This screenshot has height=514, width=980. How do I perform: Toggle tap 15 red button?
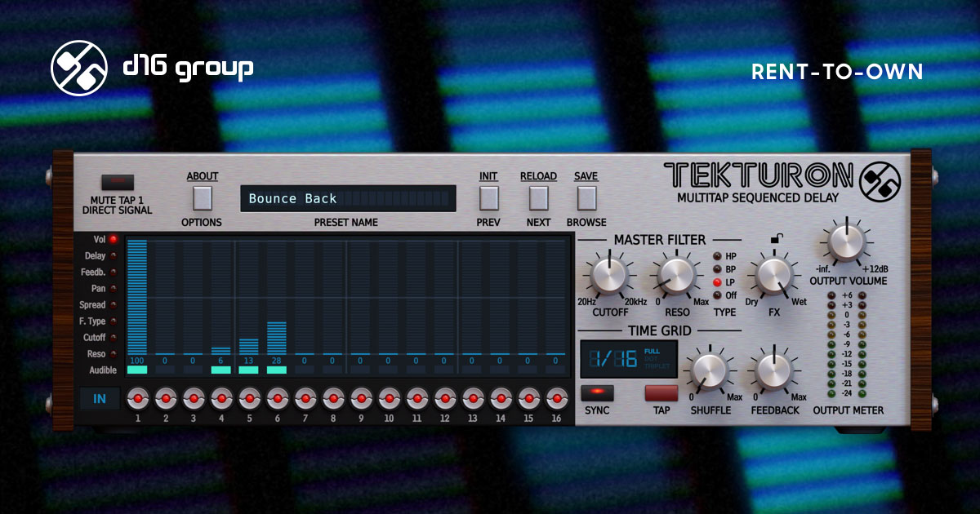[x=528, y=398]
